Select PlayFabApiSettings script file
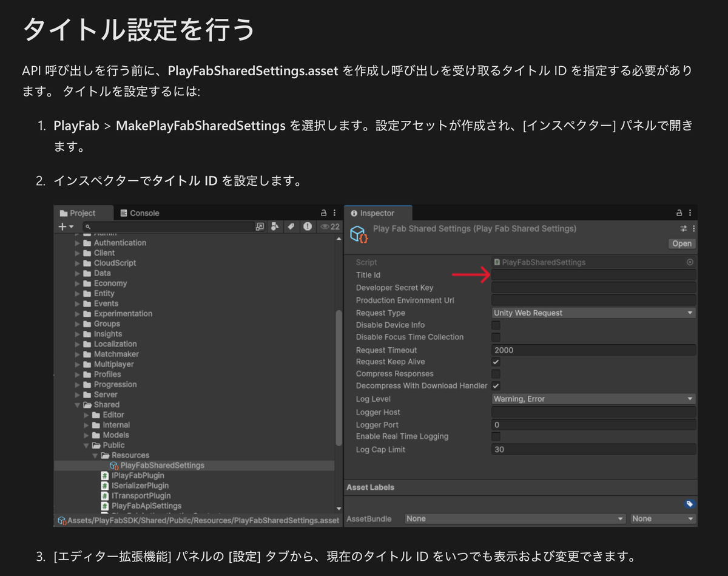 141,506
